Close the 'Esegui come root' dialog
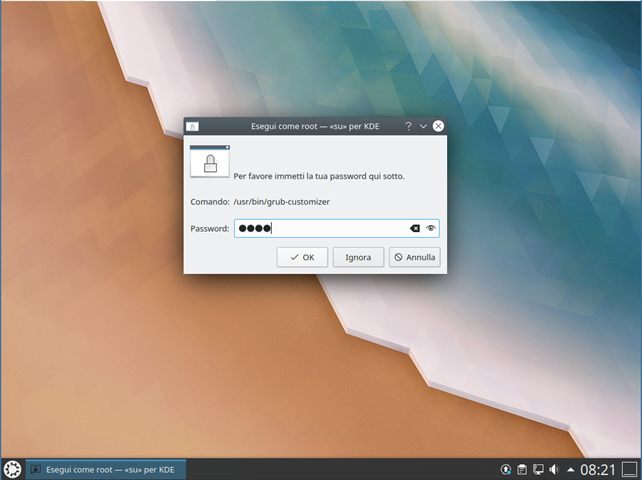The height and width of the screenshot is (480, 642). (x=438, y=126)
